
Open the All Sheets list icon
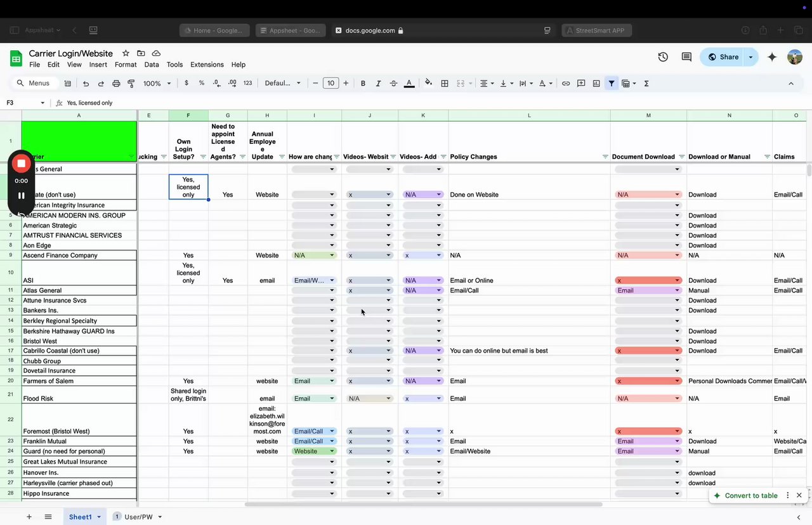click(48, 517)
